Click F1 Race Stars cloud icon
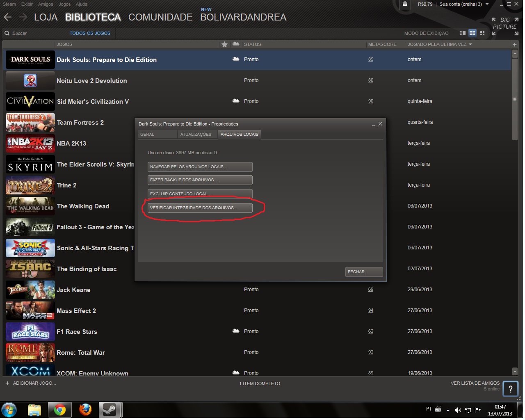The height and width of the screenshot is (420, 525). 236,331
